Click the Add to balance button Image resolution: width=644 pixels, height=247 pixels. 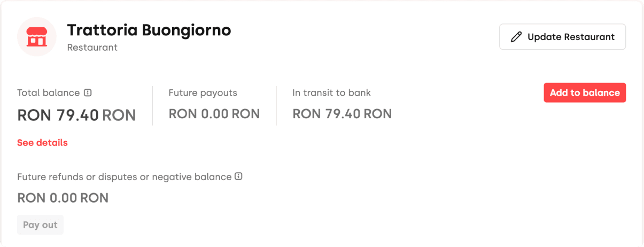(x=585, y=92)
